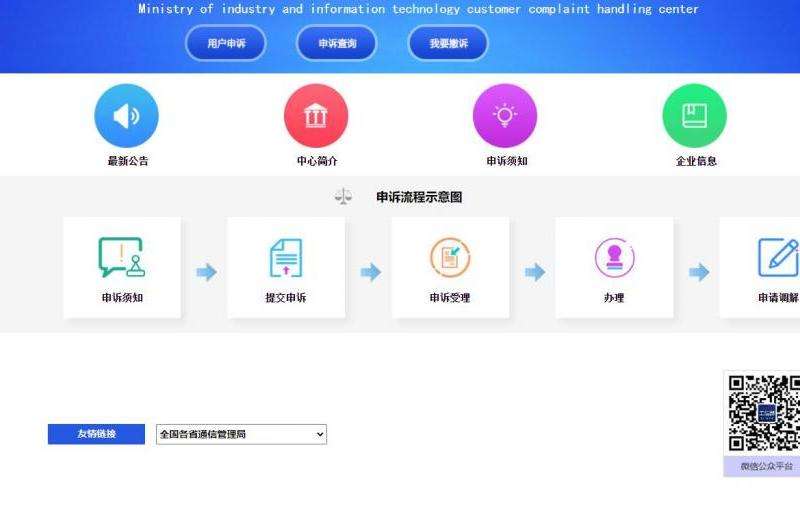Click the 友情链接 blue label
Image resolution: width=800 pixels, height=511 pixels.
(96, 434)
